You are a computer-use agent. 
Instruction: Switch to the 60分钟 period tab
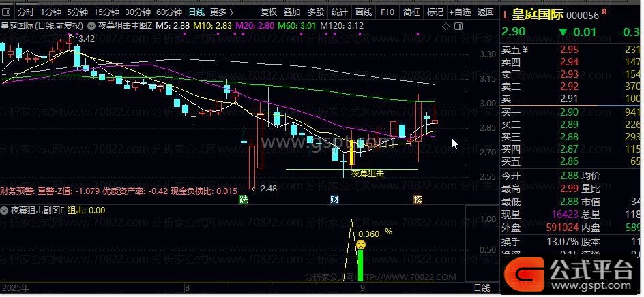pos(169,12)
